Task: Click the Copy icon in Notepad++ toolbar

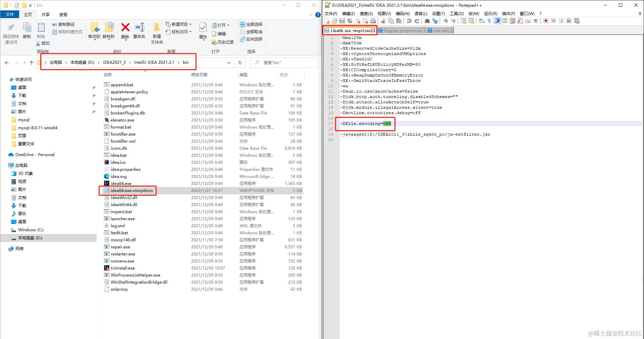Action: pyautogui.click(x=391, y=21)
